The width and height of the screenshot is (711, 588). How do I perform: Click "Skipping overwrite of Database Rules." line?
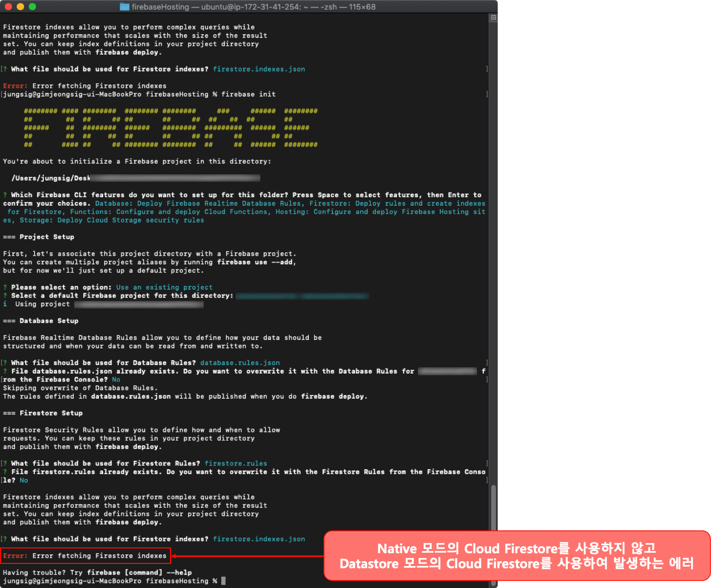coord(80,388)
